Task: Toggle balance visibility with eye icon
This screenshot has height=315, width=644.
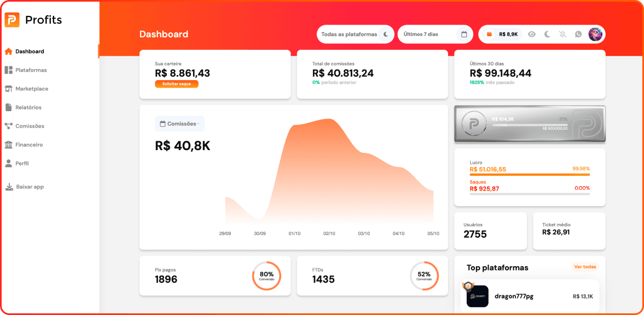Action: (531, 34)
